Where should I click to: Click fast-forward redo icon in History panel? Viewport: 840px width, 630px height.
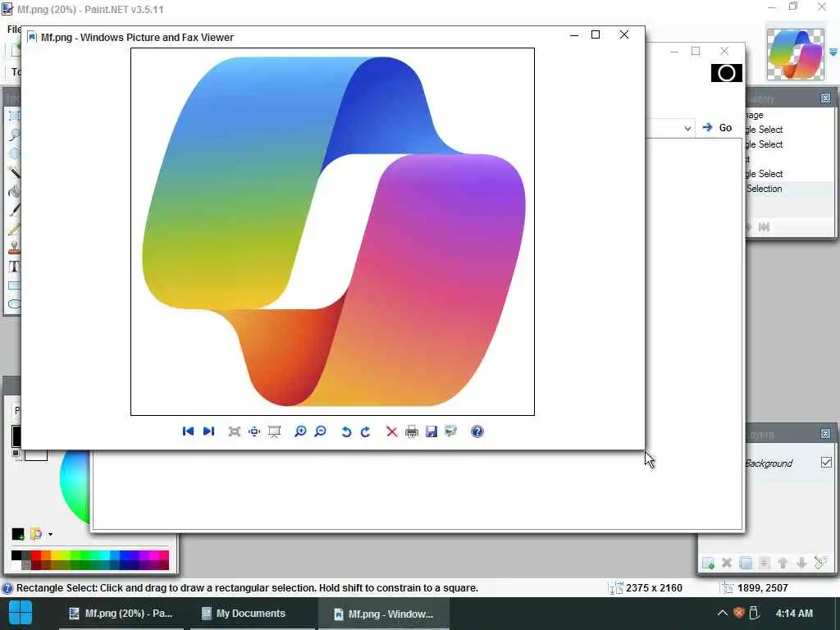[x=764, y=227]
